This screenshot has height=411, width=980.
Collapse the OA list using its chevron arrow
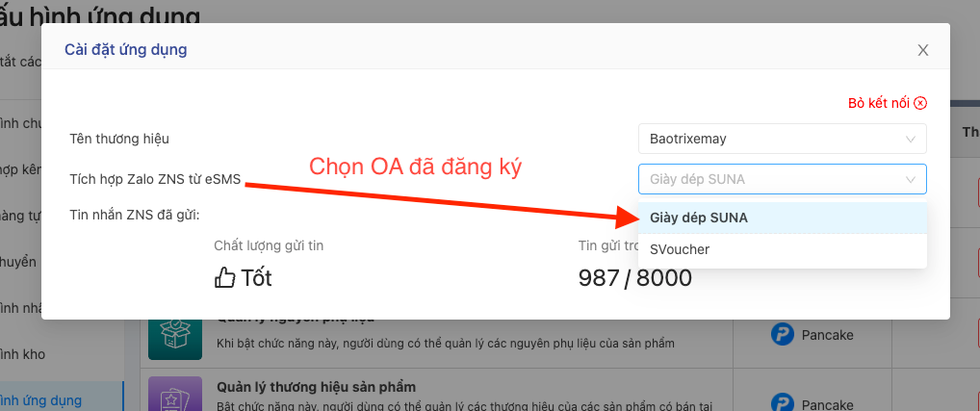(910, 179)
